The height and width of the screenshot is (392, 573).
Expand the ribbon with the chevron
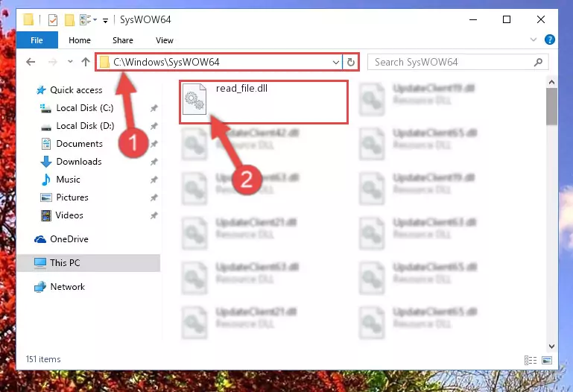[x=534, y=39]
